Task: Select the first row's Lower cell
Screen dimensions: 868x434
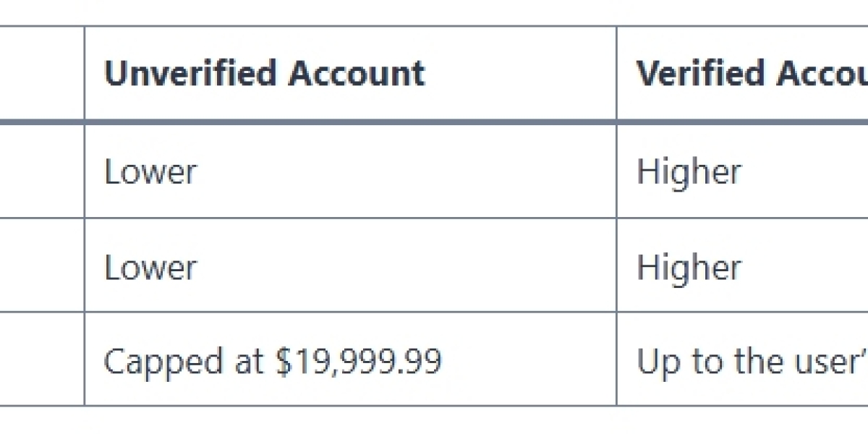Action: [x=350, y=171]
